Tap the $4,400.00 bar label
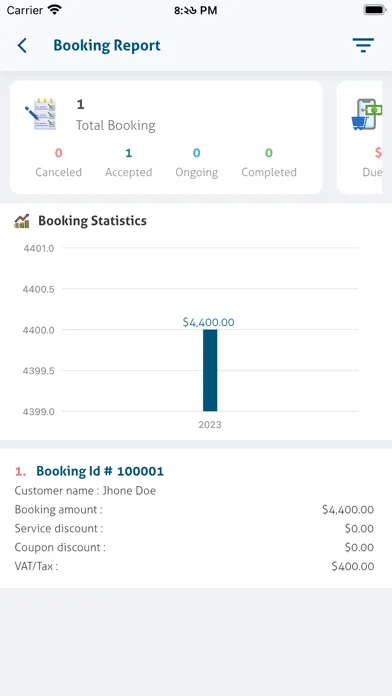This screenshot has width=392, height=696. (208, 322)
